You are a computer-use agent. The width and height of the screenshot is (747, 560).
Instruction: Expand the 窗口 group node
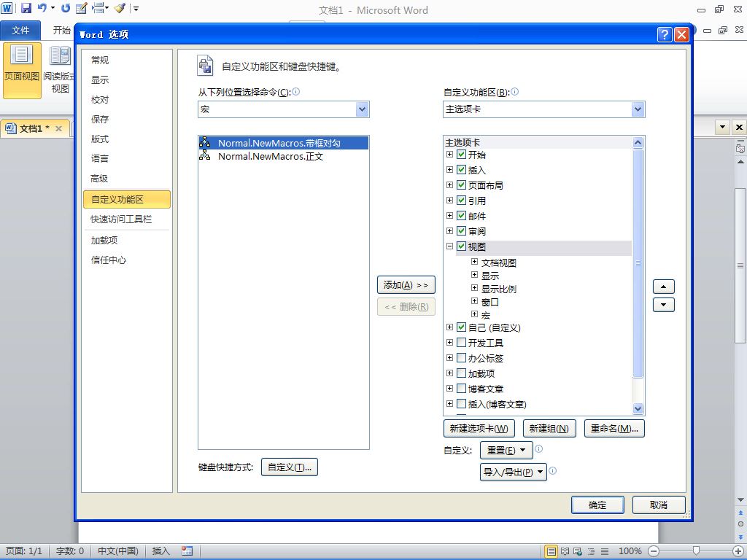(x=474, y=301)
